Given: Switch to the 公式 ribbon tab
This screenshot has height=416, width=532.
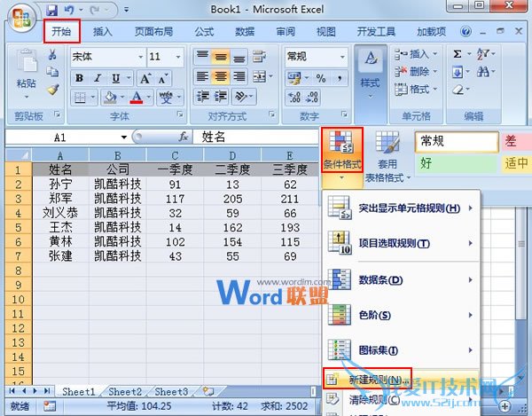Looking at the screenshot, I should tap(204, 32).
